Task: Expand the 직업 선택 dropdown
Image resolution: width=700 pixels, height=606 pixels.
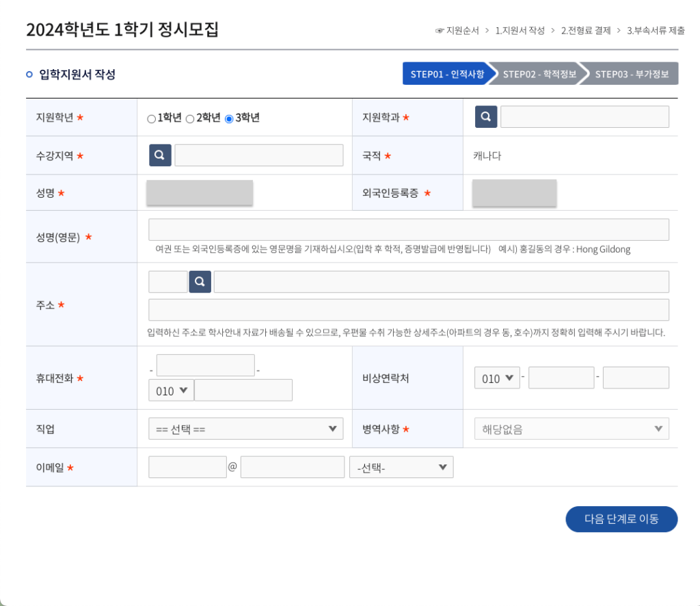Action: 245,429
